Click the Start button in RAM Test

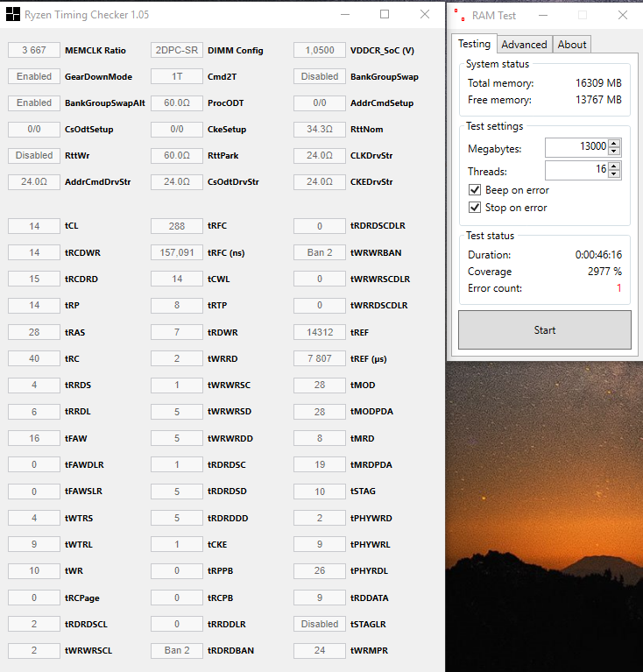pyautogui.click(x=545, y=330)
